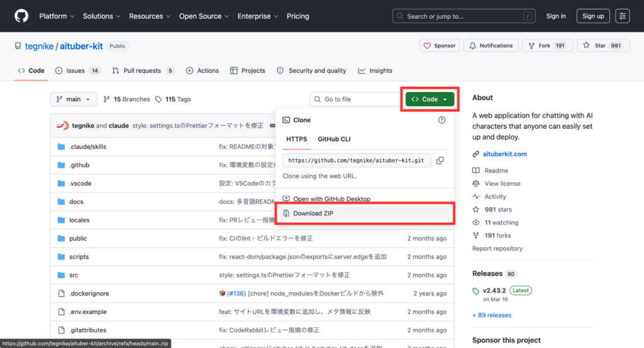Select the GitHub CLI clone tab
This screenshot has width=644, height=348.
[334, 139]
